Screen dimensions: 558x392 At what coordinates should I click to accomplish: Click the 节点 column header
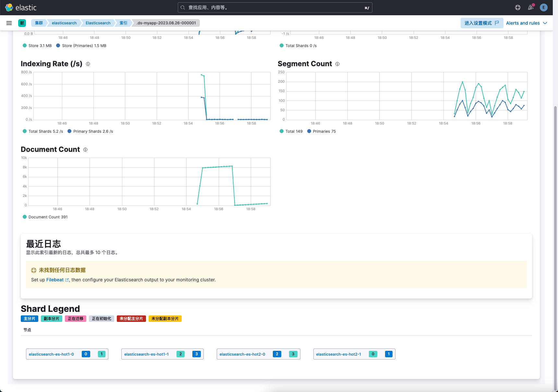click(27, 330)
